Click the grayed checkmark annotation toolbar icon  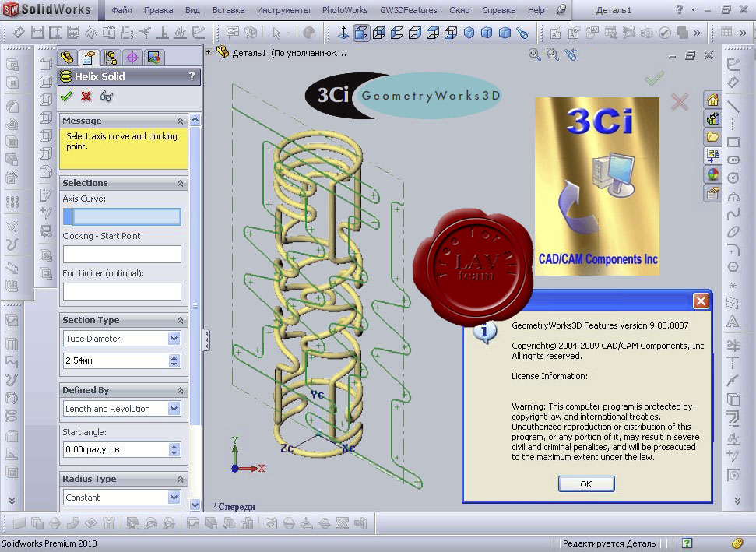pyautogui.click(x=664, y=33)
